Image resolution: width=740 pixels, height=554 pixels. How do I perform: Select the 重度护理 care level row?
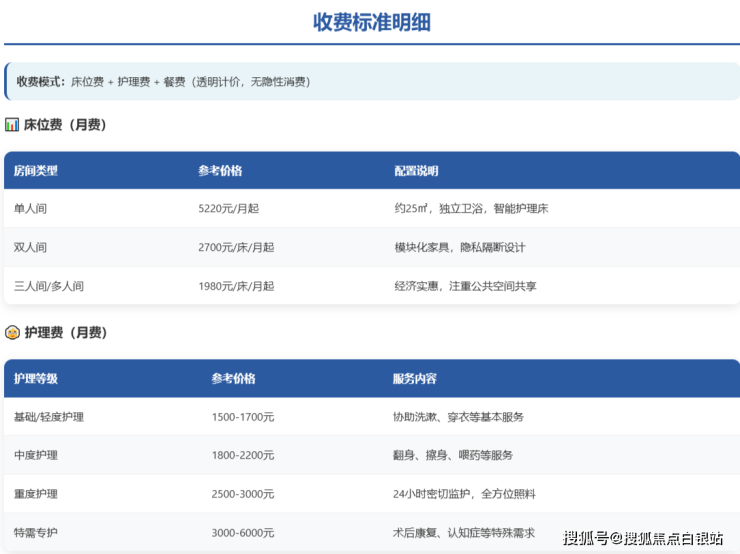[x=36, y=494]
